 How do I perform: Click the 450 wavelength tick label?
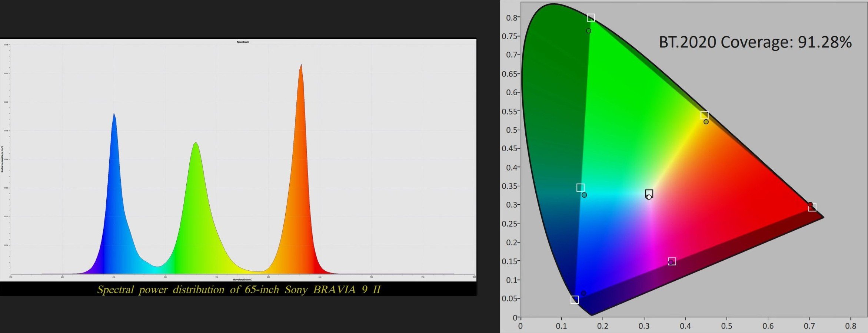[114, 277]
